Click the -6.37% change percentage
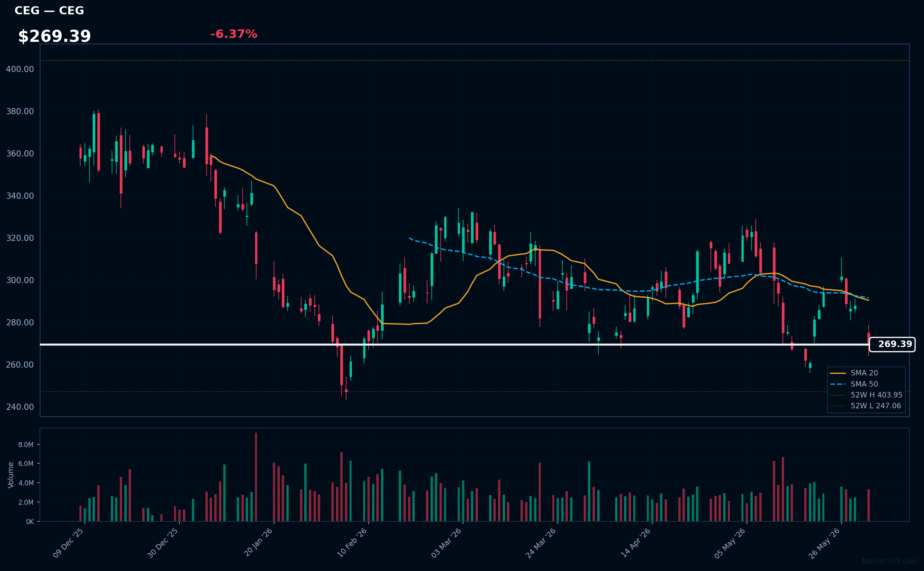Image resolution: width=924 pixels, height=571 pixels. click(234, 34)
